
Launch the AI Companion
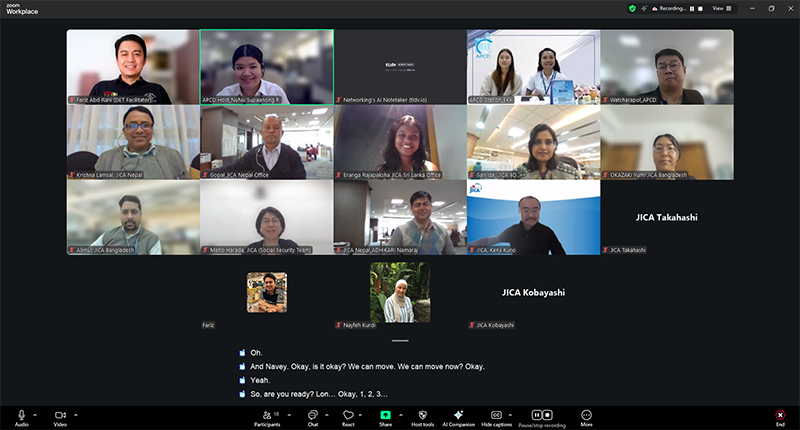(x=458, y=415)
